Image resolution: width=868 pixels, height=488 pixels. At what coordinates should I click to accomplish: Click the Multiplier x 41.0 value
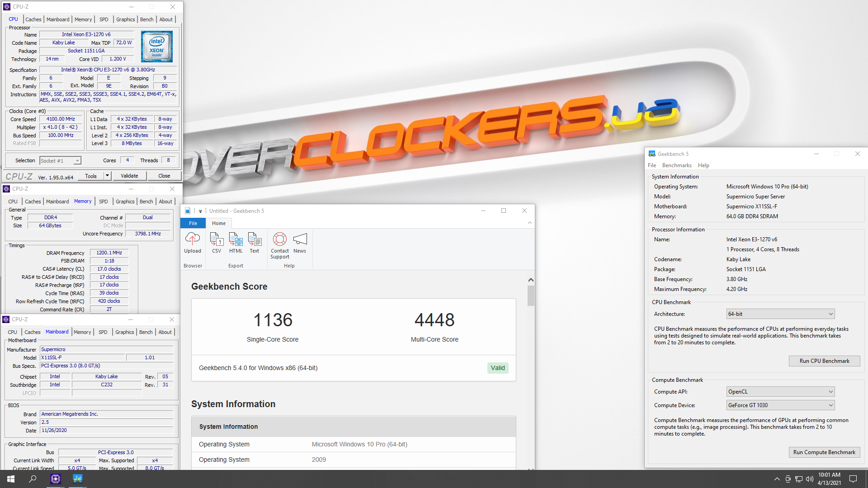[61, 127]
